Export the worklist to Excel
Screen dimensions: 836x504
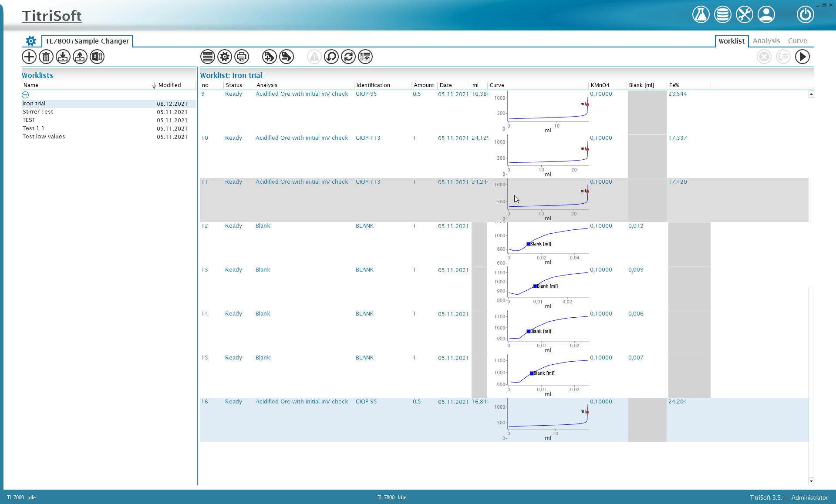point(97,57)
